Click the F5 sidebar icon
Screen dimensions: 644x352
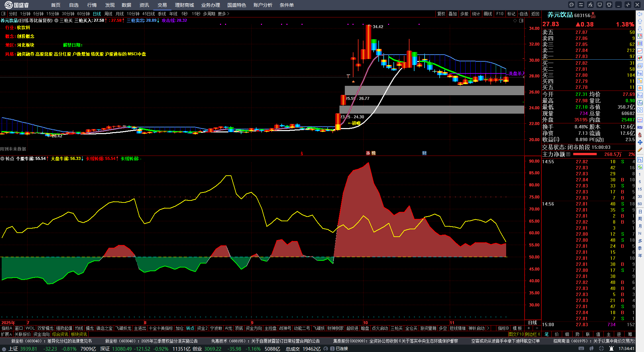[640, 160]
